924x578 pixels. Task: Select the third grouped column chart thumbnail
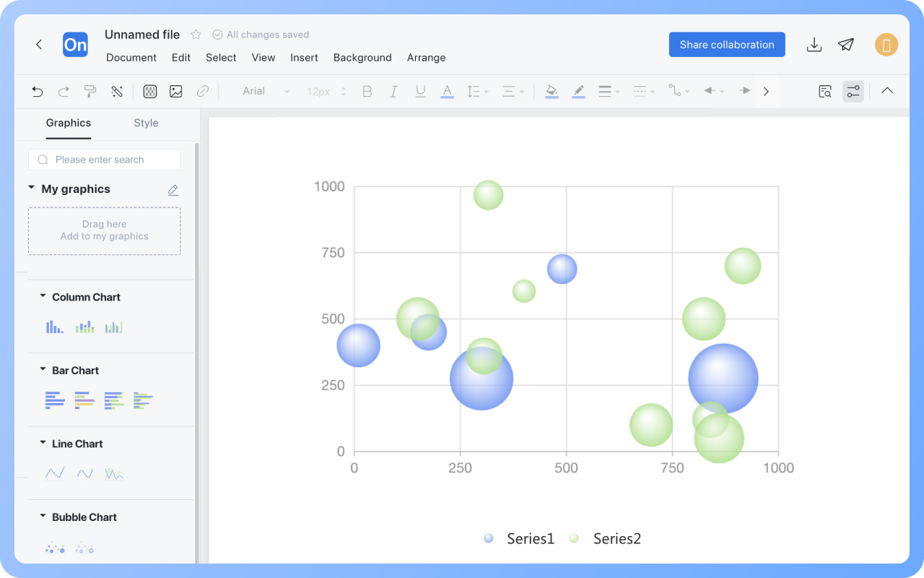[114, 327]
